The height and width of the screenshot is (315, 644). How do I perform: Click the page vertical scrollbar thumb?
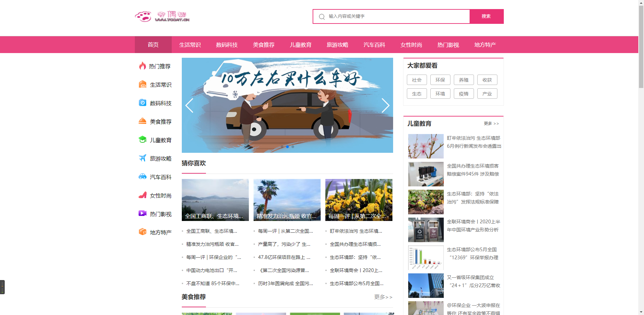coord(641,47)
